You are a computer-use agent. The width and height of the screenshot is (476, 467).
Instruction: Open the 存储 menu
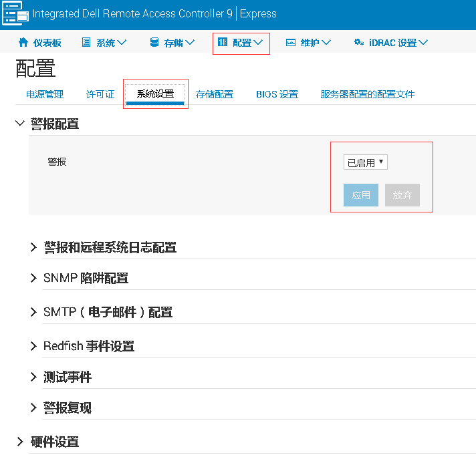point(172,43)
